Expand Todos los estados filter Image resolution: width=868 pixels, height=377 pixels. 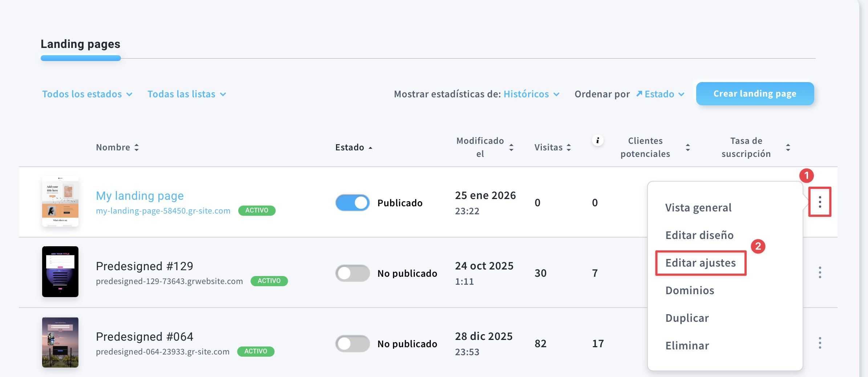(x=87, y=94)
